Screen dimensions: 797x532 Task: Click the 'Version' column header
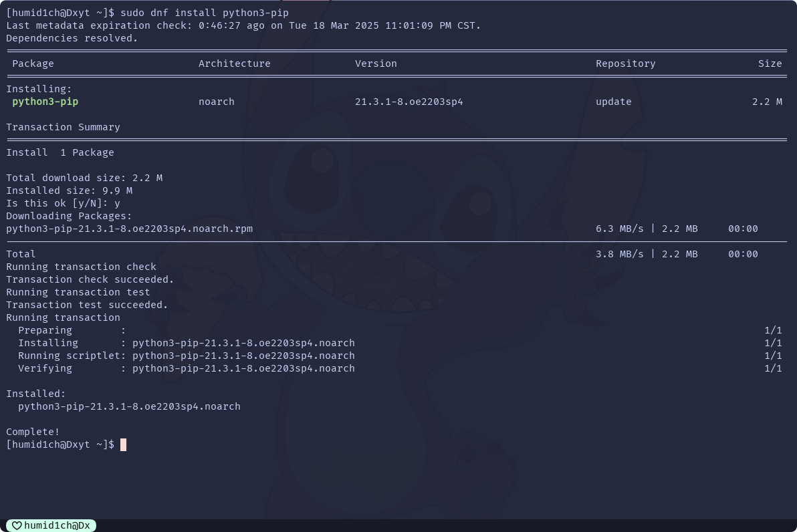click(376, 63)
